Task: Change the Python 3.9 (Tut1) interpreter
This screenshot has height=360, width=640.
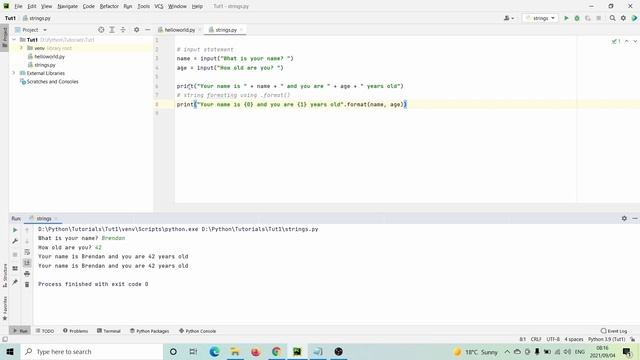Action: (x=607, y=339)
